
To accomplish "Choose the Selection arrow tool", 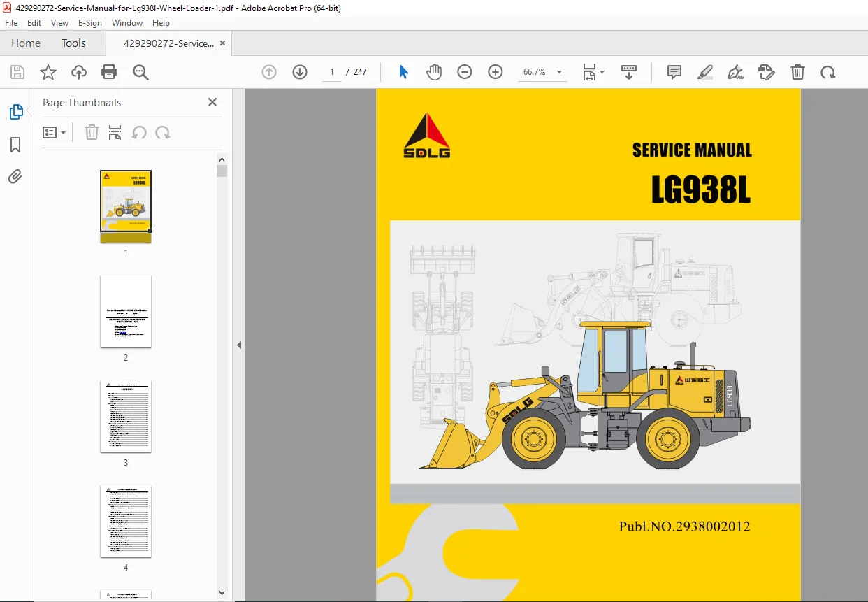I will (x=403, y=72).
